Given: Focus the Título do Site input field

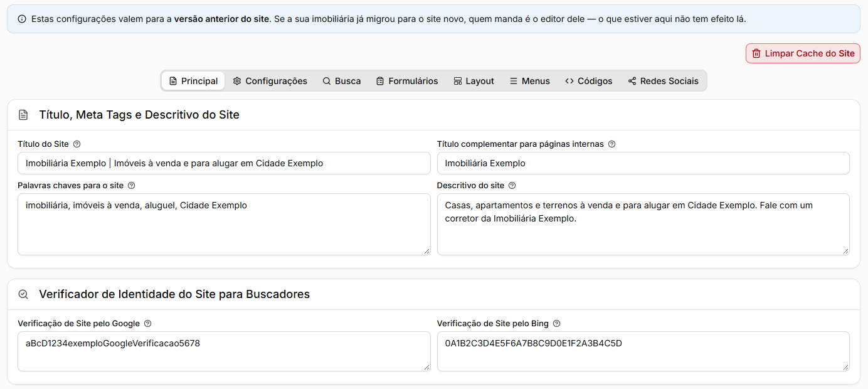Looking at the screenshot, I should coord(224,163).
